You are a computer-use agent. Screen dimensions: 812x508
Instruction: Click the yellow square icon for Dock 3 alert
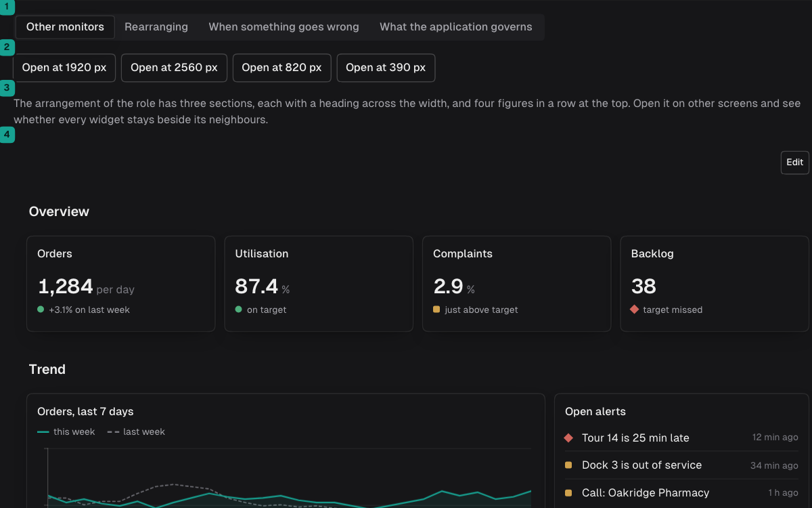click(568, 465)
